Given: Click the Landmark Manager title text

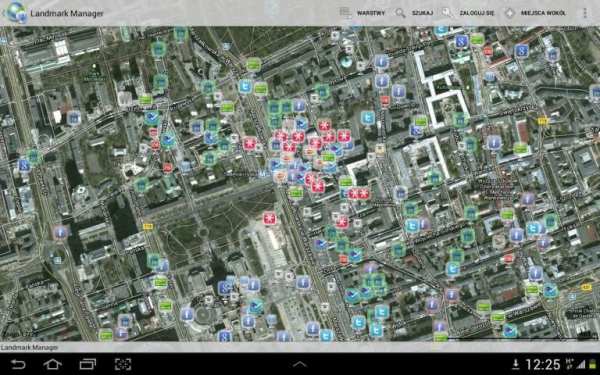Looking at the screenshot, I should coord(67,13).
